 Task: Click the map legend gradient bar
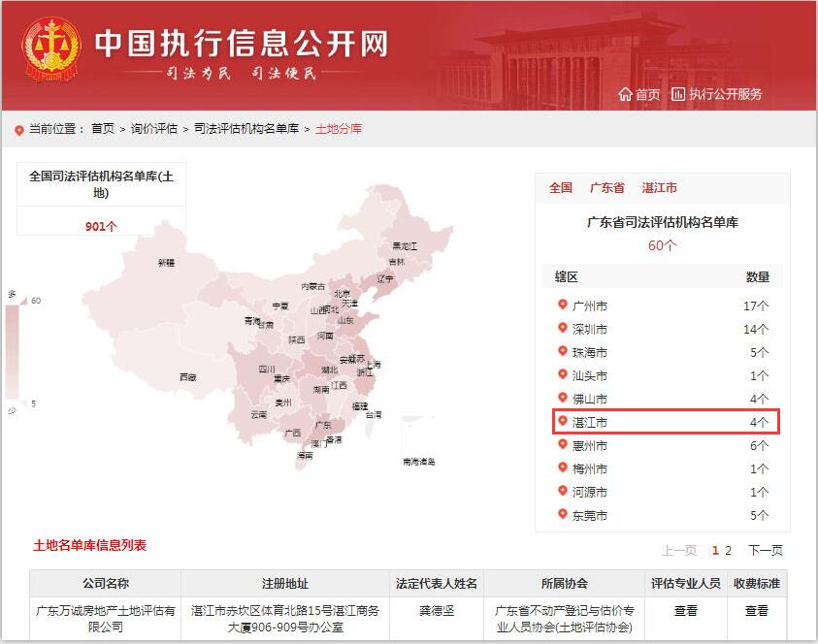click(12, 352)
